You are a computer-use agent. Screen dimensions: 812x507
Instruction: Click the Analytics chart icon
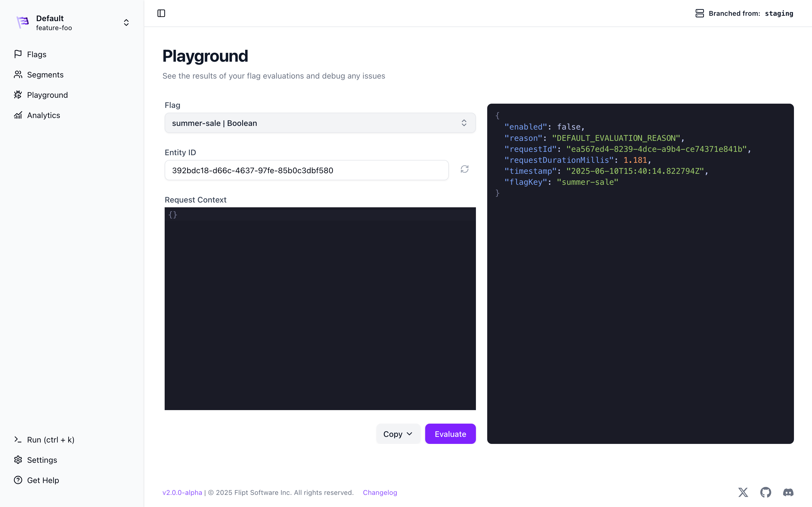18,115
